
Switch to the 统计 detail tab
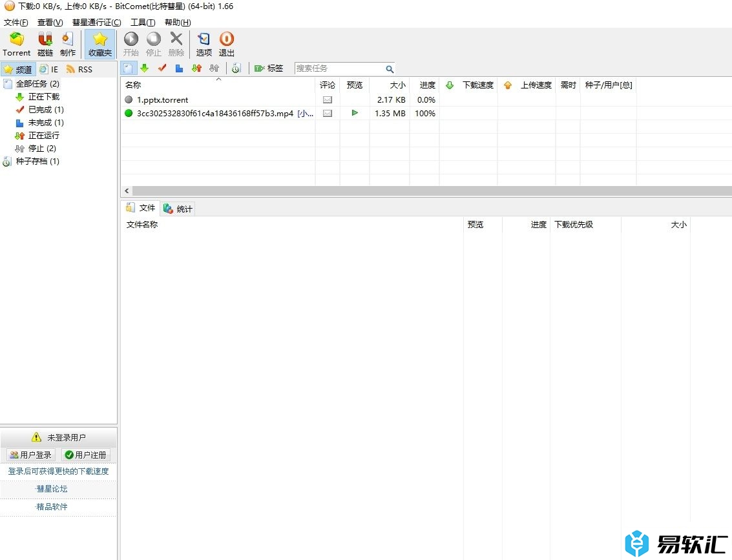tap(178, 209)
